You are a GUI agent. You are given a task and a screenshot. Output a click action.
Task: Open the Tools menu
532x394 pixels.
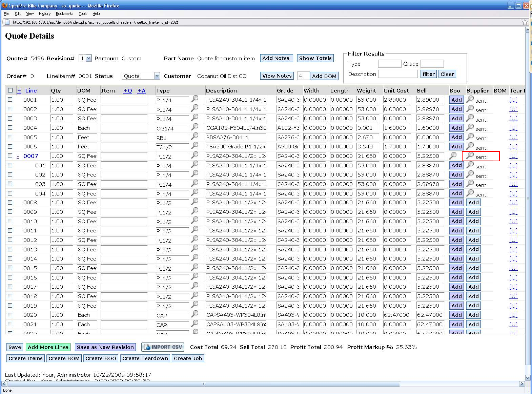(83, 14)
